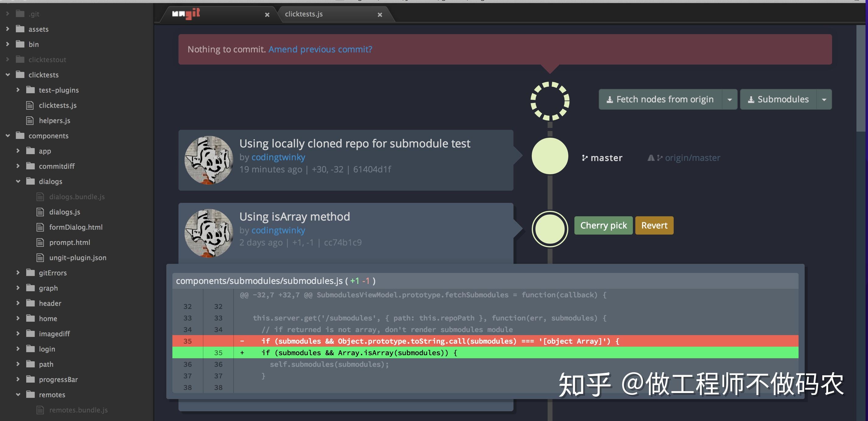
Task: Click the alert icon beside origin/master
Action: (x=651, y=157)
